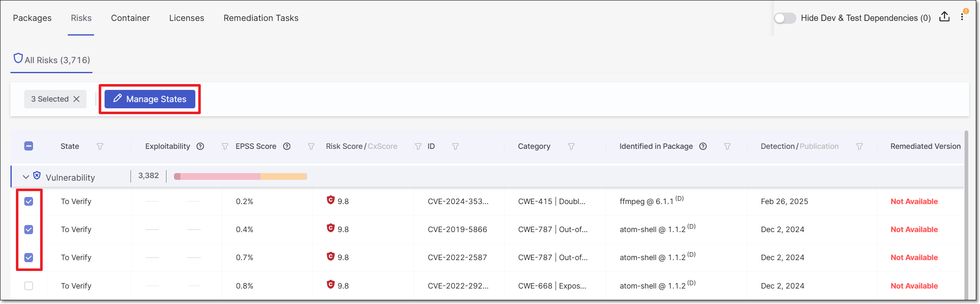The width and height of the screenshot is (980, 304).
Task: Open the three-dot more options menu
Action: tap(962, 17)
